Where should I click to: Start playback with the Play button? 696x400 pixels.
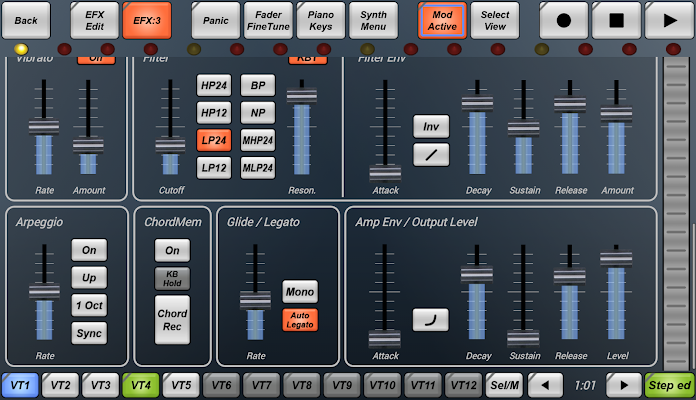(x=669, y=20)
